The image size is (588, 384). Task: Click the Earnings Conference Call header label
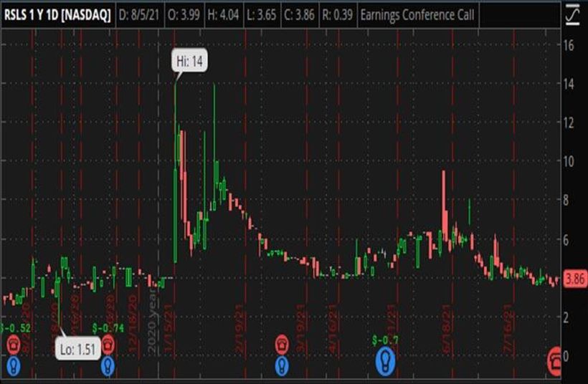click(417, 14)
